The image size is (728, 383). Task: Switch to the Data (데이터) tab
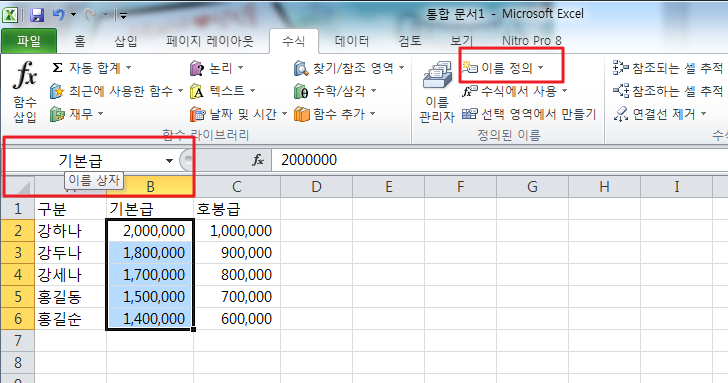tap(352, 41)
